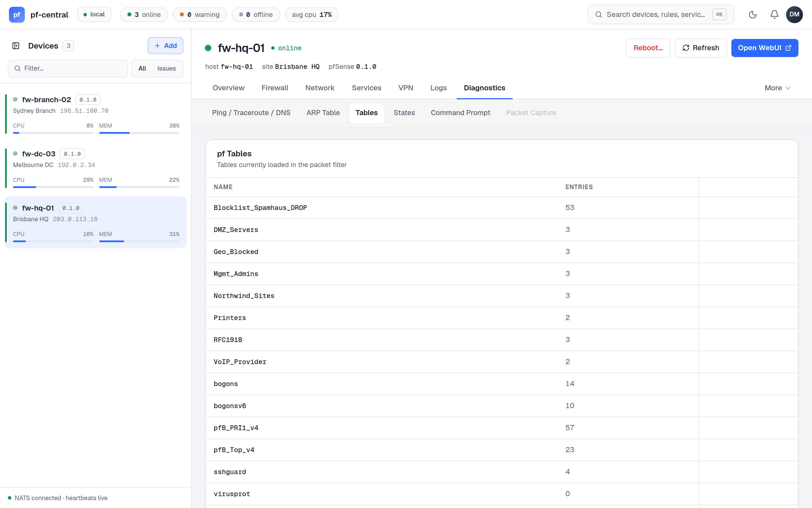Switch to the States subtab
The height and width of the screenshot is (508, 812).
404,113
